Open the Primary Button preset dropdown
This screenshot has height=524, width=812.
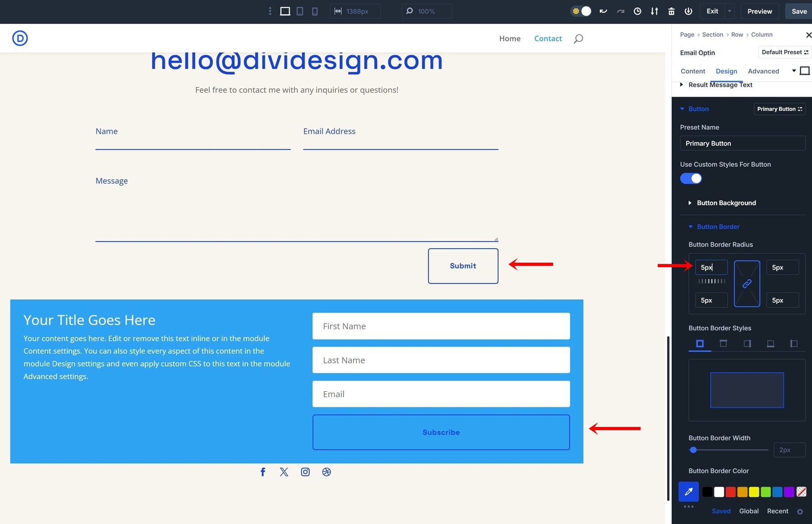(x=779, y=109)
